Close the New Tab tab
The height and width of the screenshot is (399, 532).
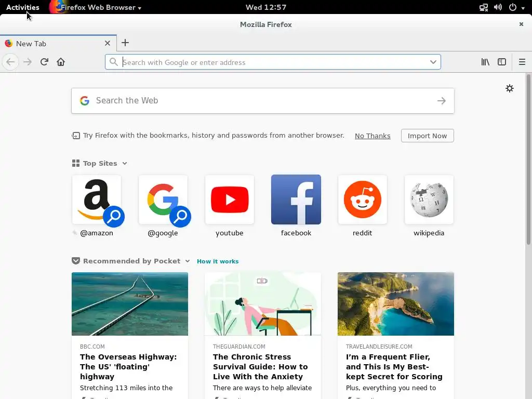point(107,44)
